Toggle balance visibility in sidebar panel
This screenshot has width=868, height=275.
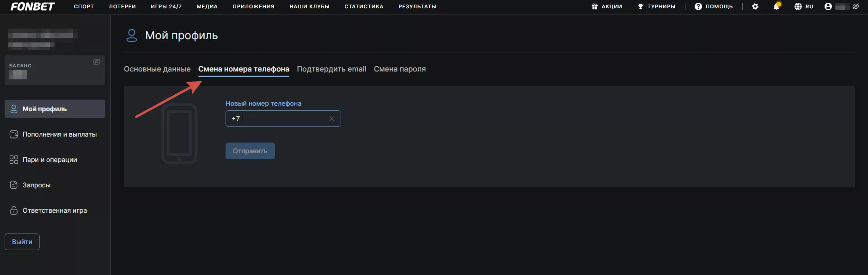click(97, 62)
